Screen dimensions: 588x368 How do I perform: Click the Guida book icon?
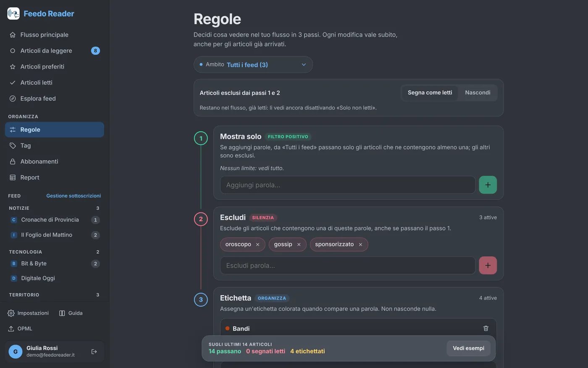pyautogui.click(x=62, y=313)
